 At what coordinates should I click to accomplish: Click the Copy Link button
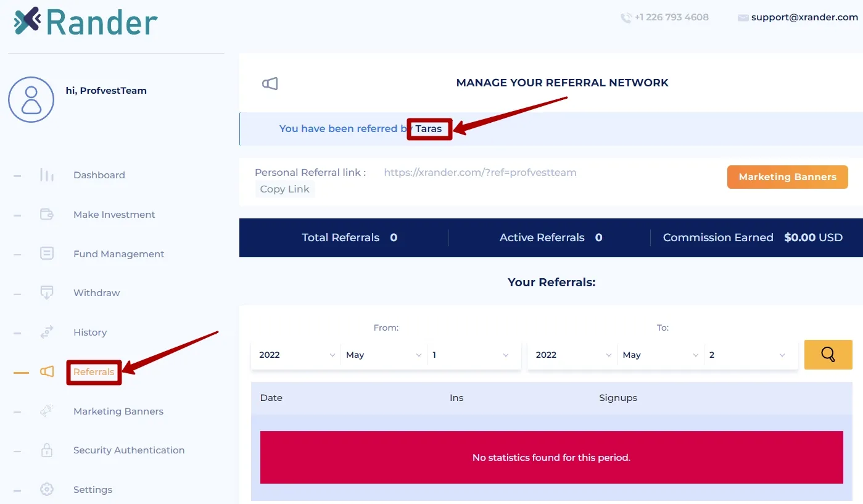pyautogui.click(x=285, y=189)
